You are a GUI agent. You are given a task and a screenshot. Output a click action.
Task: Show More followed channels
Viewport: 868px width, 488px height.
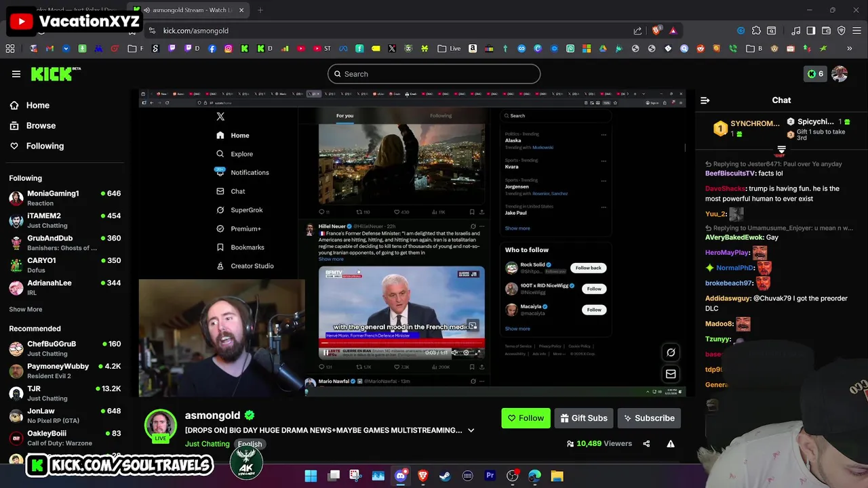coord(26,309)
